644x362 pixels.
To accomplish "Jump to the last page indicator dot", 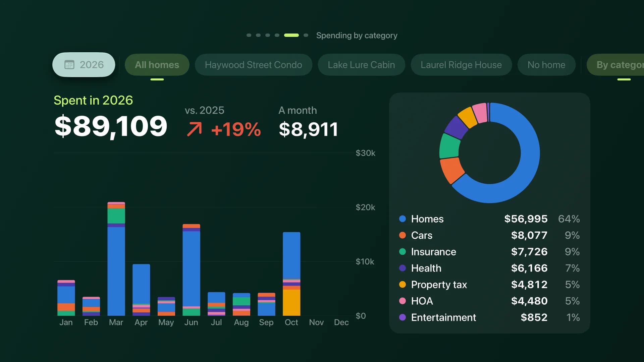I will coord(306,35).
